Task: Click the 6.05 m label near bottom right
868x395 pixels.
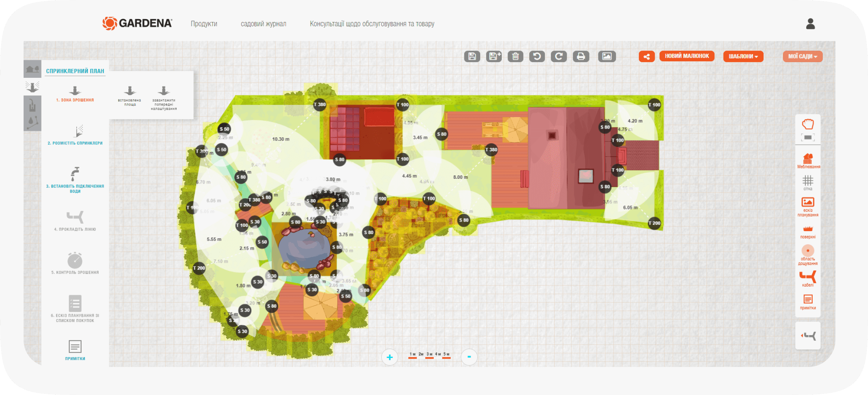Action: coord(630,208)
